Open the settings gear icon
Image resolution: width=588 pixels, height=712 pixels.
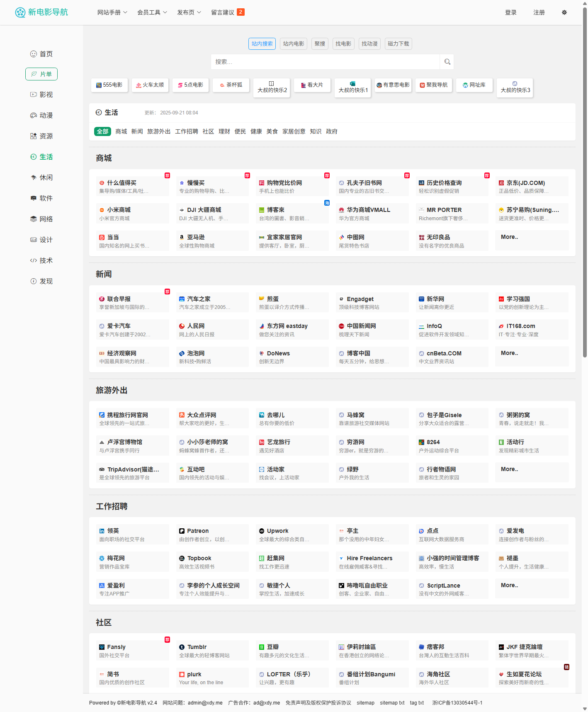click(x=564, y=12)
